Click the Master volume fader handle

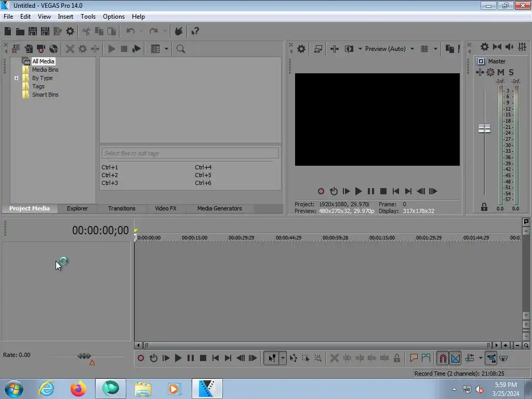(x=484, y=129)
